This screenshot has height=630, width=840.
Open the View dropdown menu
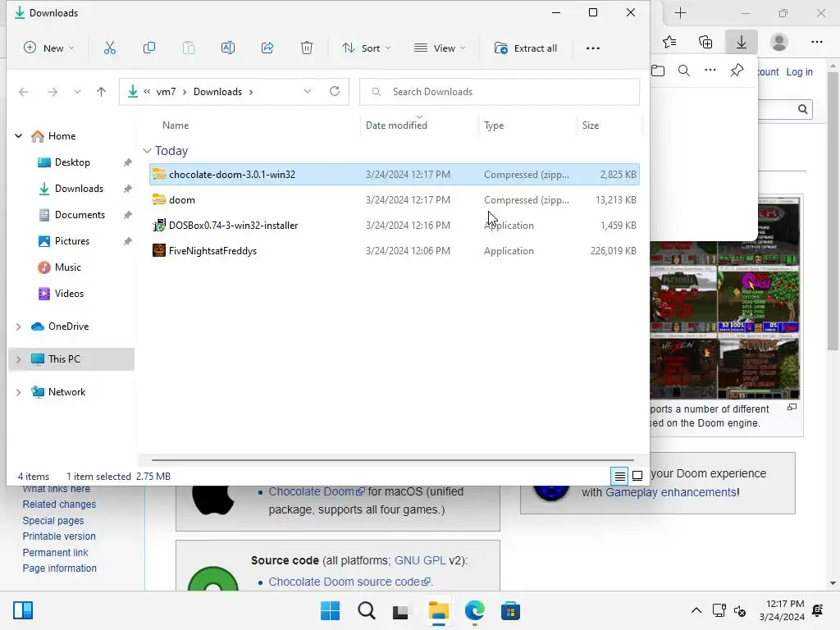[x=440, y=48]
